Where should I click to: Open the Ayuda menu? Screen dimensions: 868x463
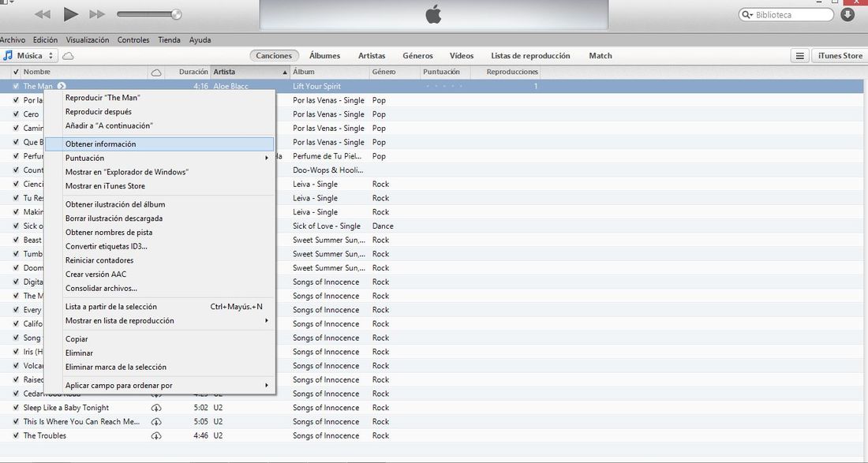tap(200, 39)
